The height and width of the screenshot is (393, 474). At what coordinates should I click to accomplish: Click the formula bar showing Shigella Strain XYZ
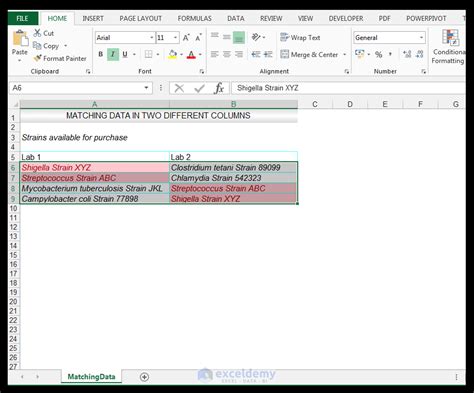[348, 88]
